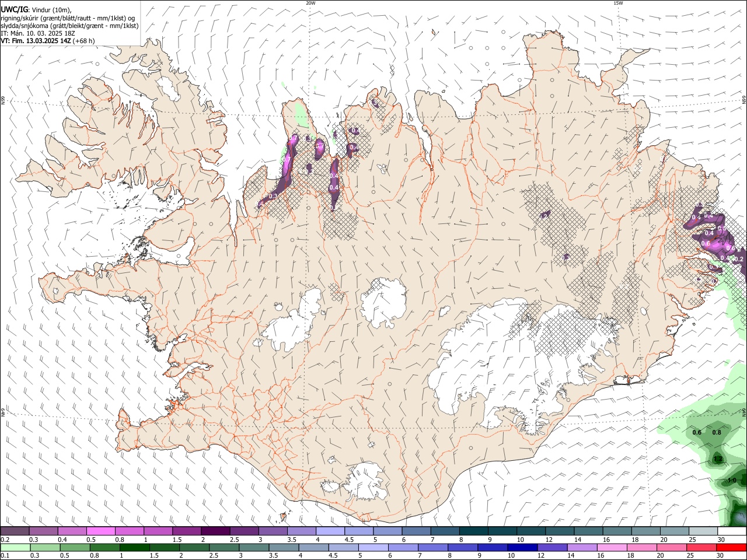The width and height of the screenshot is (747, 560).
Task: Click the 0.2 mauve swatch in the upper legend row
Action: click(x=15, y=531)
